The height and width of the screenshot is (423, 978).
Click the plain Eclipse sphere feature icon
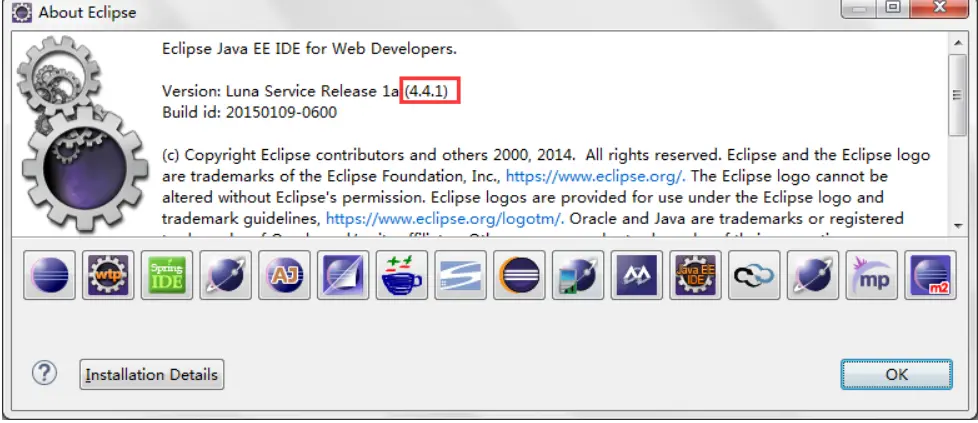tap(49, 275)
